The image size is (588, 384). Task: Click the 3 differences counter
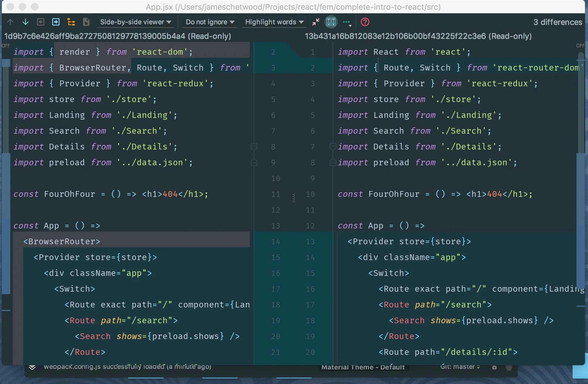[558, 22]
